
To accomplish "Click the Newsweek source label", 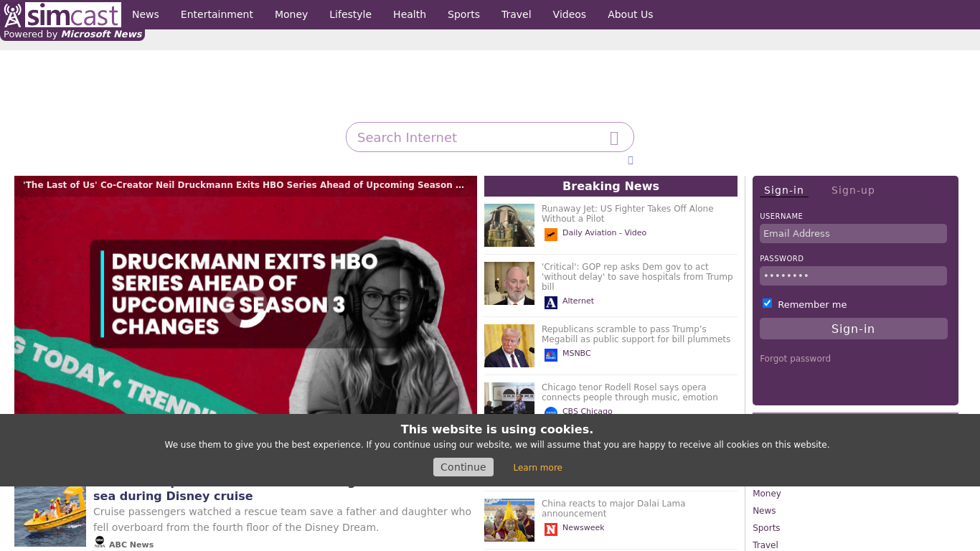I will 583,528.
